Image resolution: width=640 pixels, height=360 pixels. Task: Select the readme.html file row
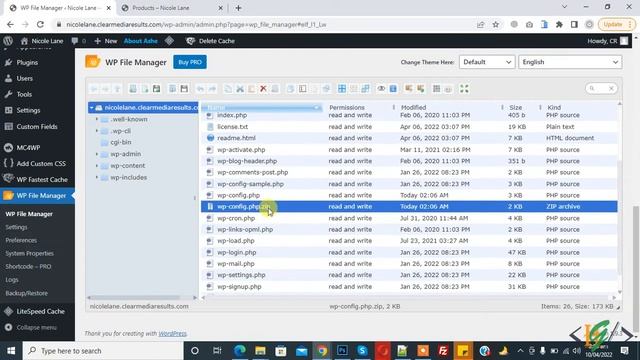coord(409,138)
